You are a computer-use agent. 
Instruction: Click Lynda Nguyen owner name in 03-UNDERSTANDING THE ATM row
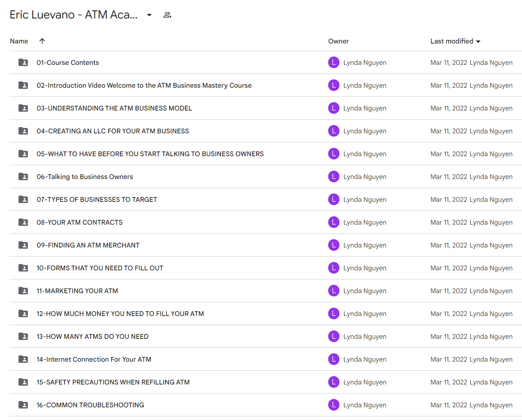[365, 108]
